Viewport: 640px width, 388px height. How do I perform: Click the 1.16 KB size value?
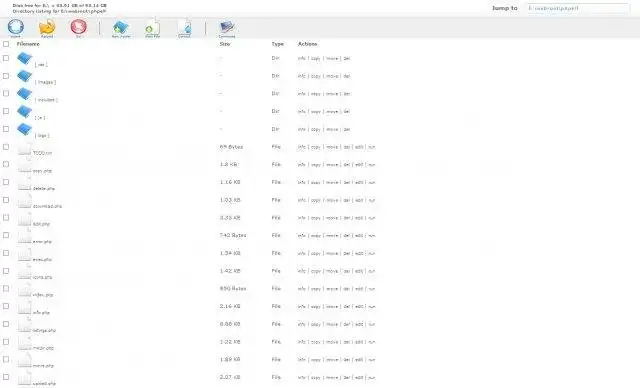(230, 182)
